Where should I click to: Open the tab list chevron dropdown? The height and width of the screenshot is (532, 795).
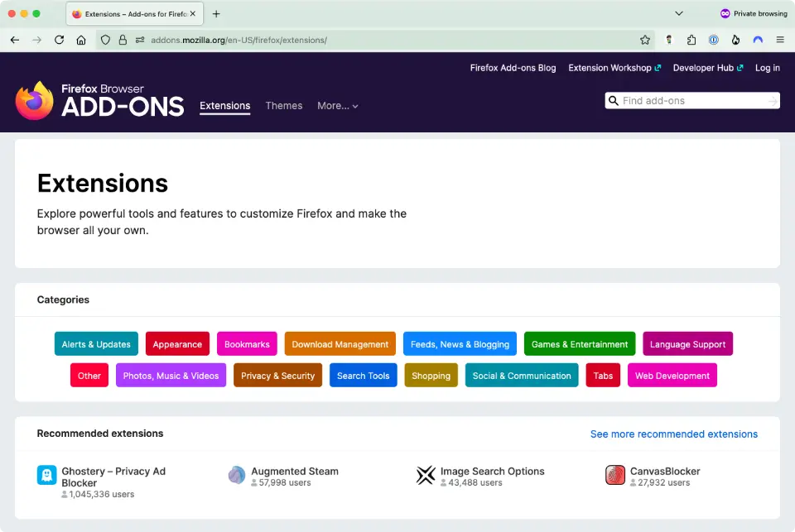pyautogui.click(x=678, y=13)
